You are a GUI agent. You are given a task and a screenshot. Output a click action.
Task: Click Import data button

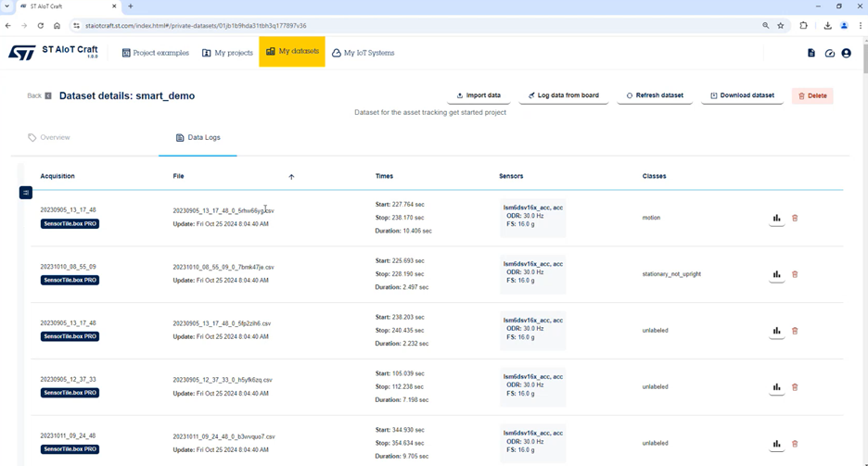tap(479, 95)
